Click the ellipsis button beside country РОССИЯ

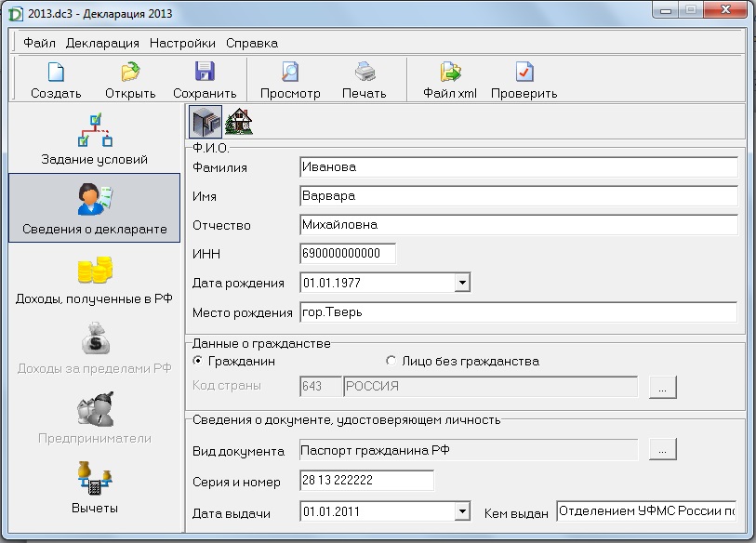click(662, 387)
